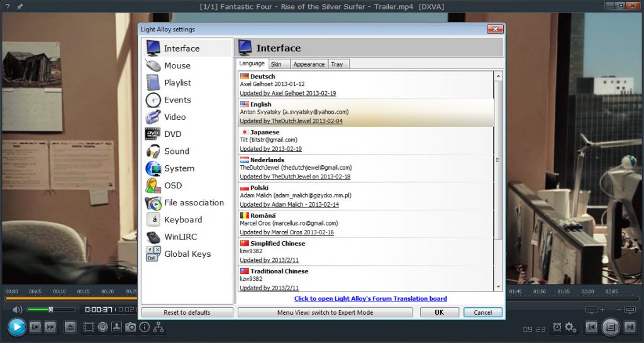Click the System globe monitor icon
644x343 pixels.
point(153,168)
